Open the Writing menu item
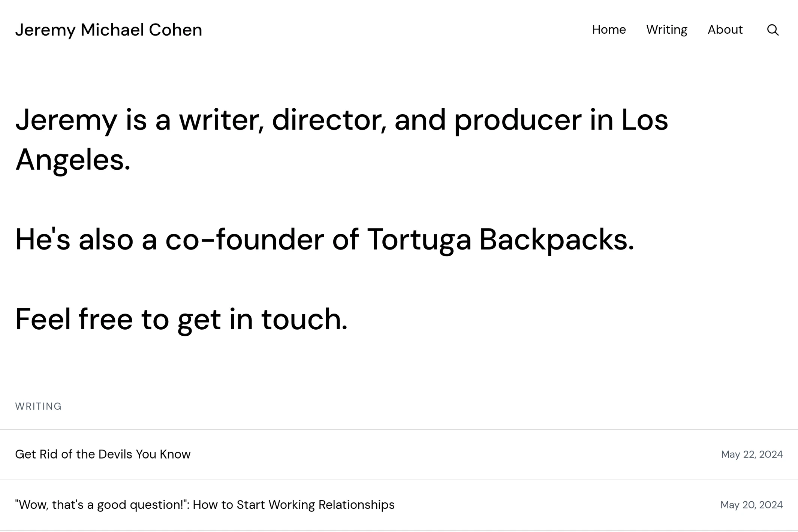 (666, 30)
